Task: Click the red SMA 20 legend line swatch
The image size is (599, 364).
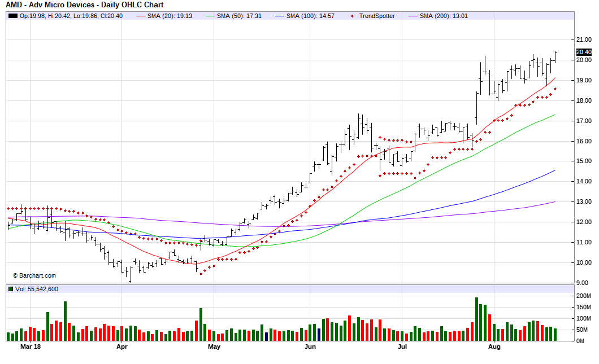Action: (x=141, y=16)
